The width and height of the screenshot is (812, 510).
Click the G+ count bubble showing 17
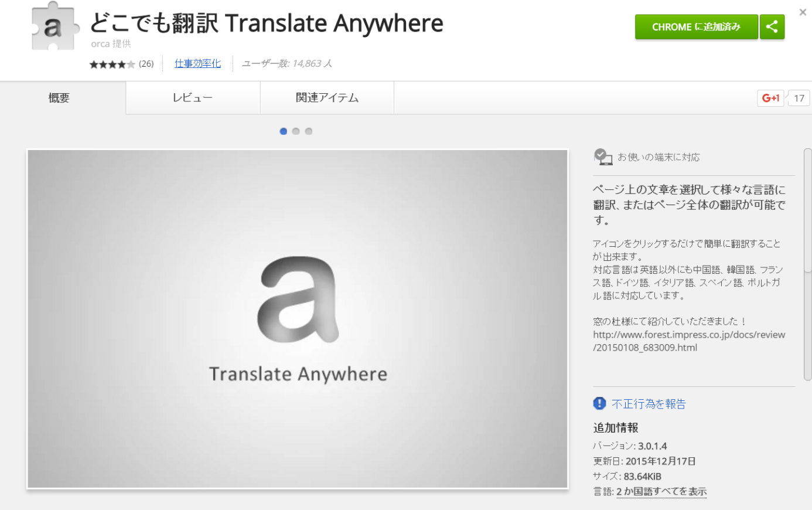799,98
